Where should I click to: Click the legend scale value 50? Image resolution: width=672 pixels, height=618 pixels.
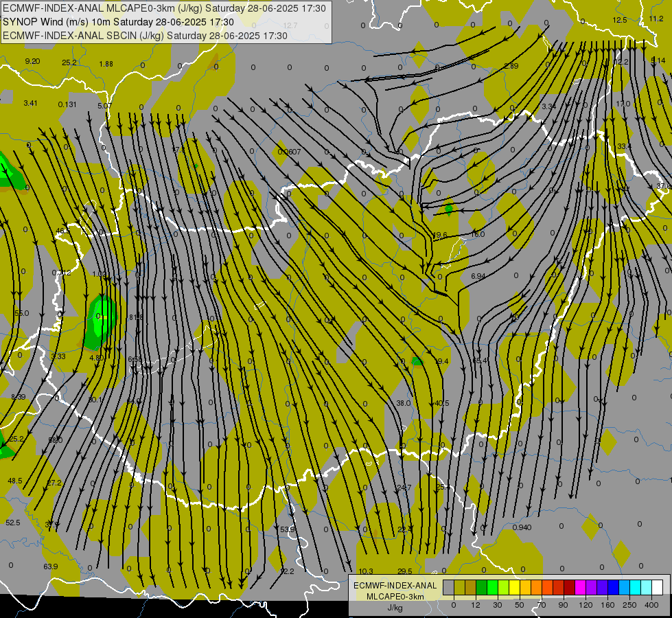pos(520,605)
